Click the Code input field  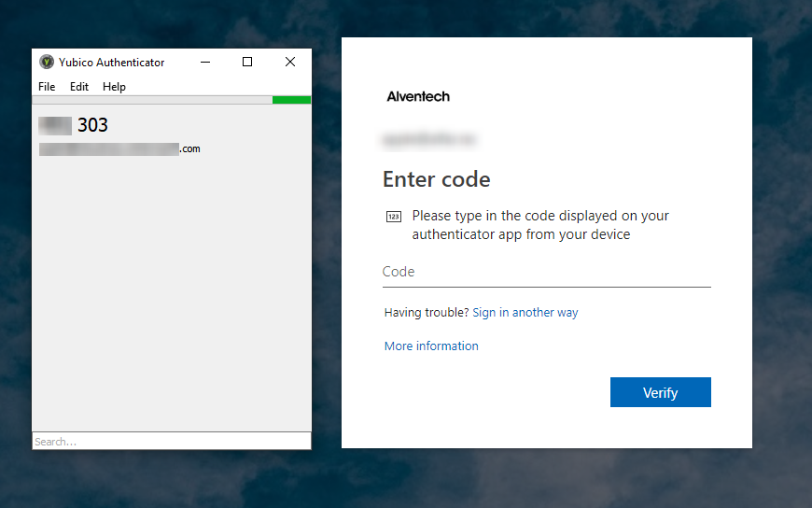click(x=546, y=272)
